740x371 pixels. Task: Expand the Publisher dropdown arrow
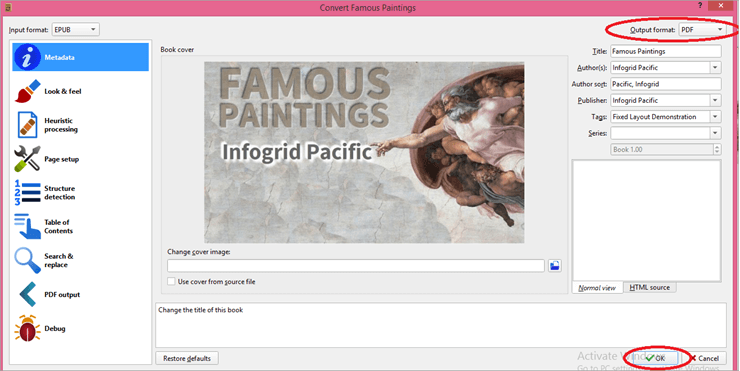click(x=715, y=100)
